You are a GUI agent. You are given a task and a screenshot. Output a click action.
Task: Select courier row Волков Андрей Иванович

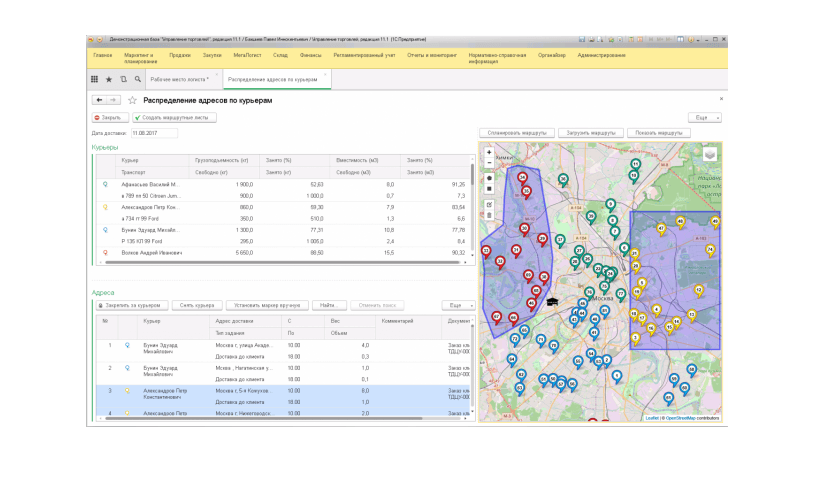pos(283,253)
